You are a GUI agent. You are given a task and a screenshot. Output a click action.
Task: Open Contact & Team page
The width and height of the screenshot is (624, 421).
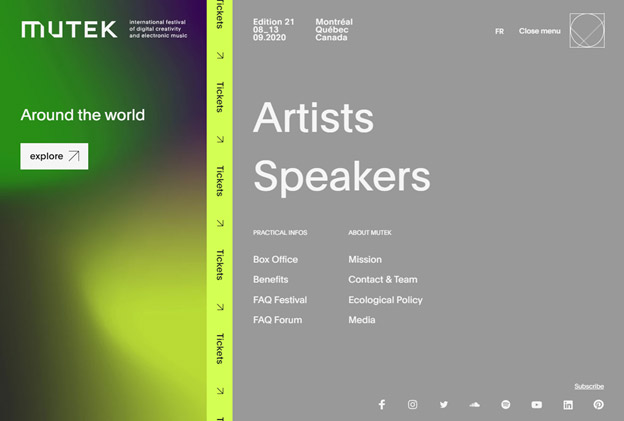click(383, 279)
